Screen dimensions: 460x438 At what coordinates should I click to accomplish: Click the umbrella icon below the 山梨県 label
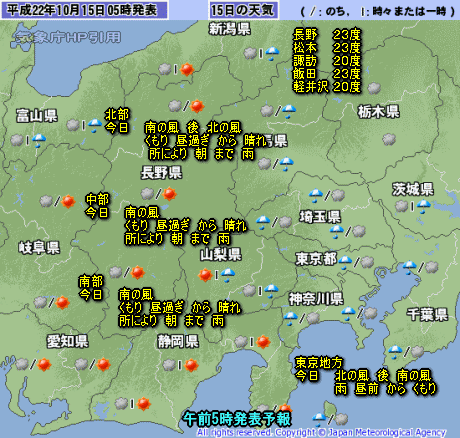point(228,275)
